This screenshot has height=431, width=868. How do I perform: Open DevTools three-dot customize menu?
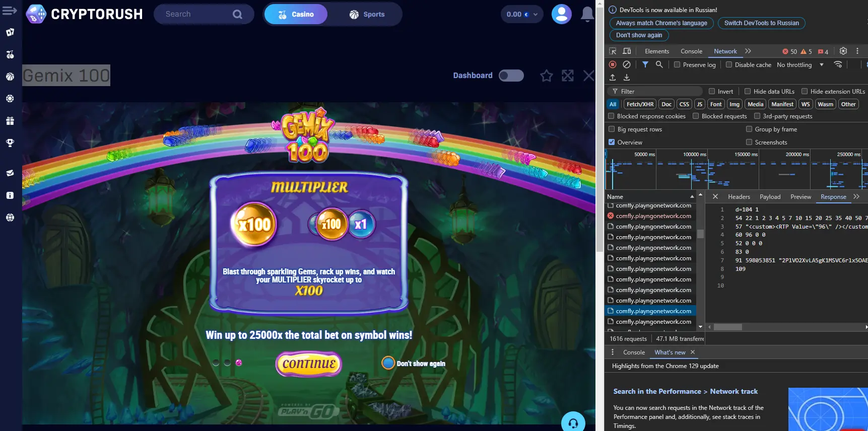pos(857,51)
